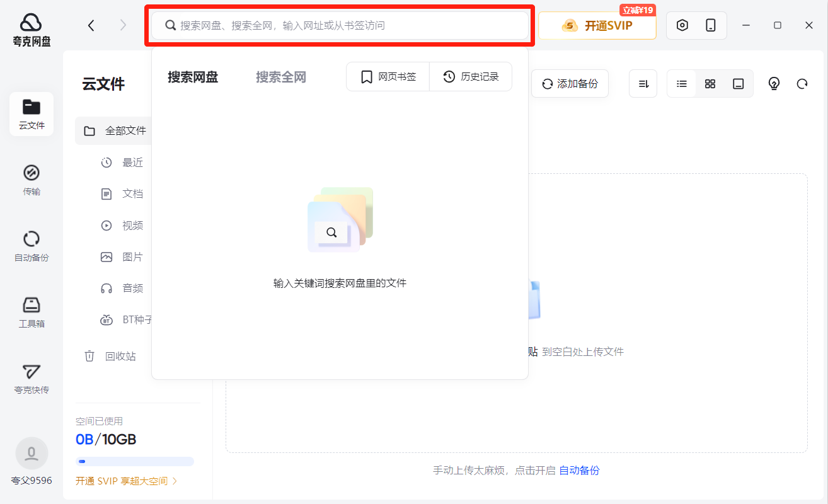Image resolution: width=828 pixels, height=504 pixels.
Task: Select 音频 audio category
Action: point(123,289)
